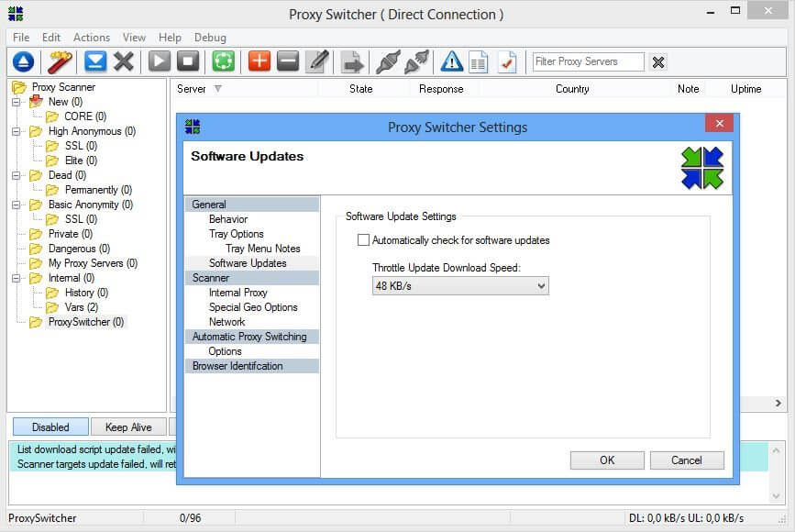Collapse the Dead folder tree node
Viewport: 795px width, 532px height.
[x=17, y=175]
